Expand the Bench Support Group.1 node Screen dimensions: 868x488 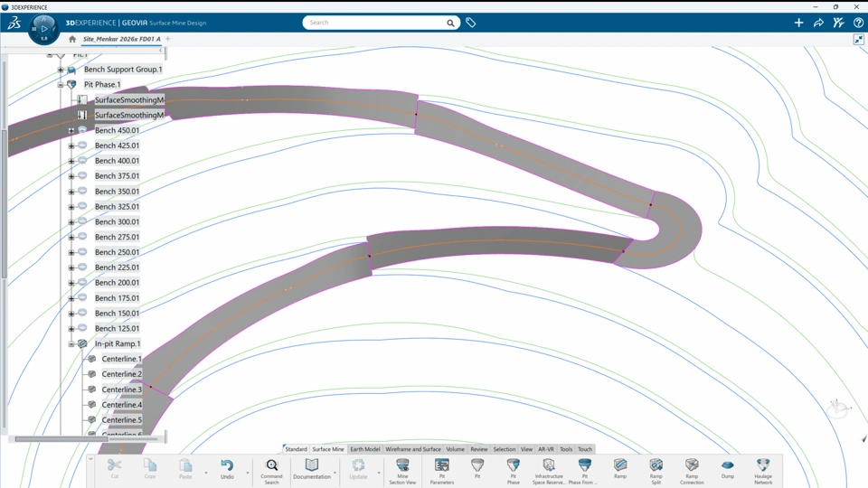click(x=61, y=70)
